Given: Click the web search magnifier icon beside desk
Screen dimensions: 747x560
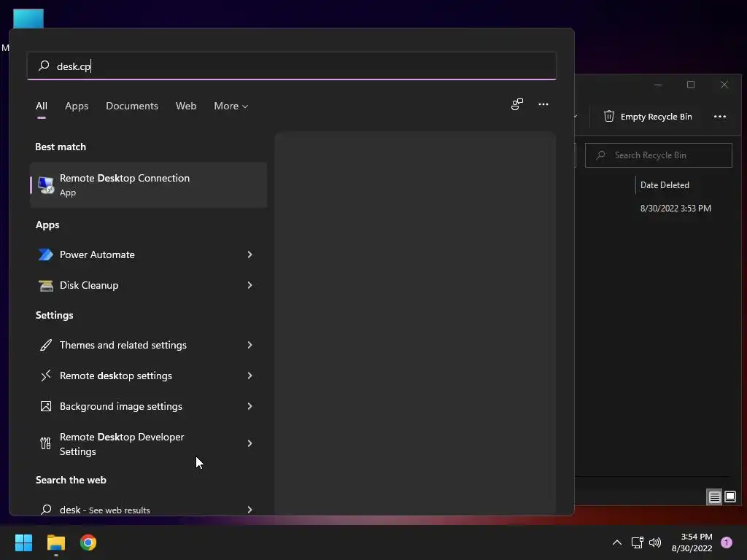Looking at the screenshot, I should click(46, 510).
